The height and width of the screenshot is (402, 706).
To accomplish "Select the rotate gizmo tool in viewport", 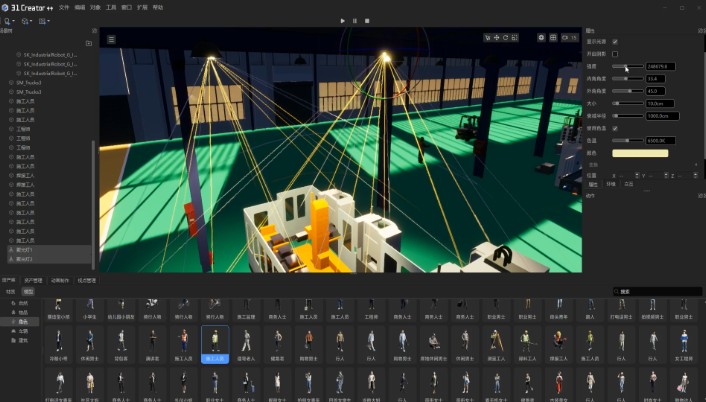I will 506,38.
